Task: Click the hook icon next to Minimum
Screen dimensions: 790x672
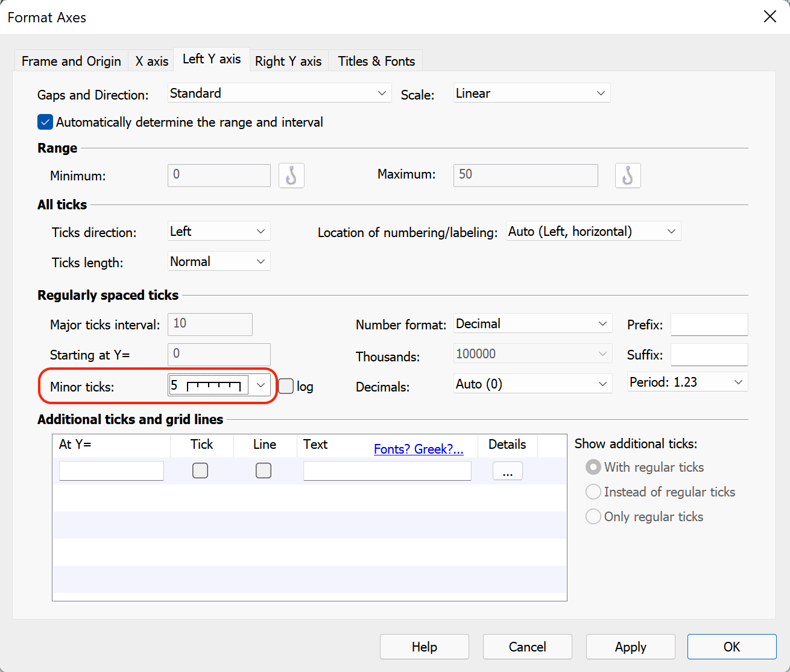Action: pos(291,176)
